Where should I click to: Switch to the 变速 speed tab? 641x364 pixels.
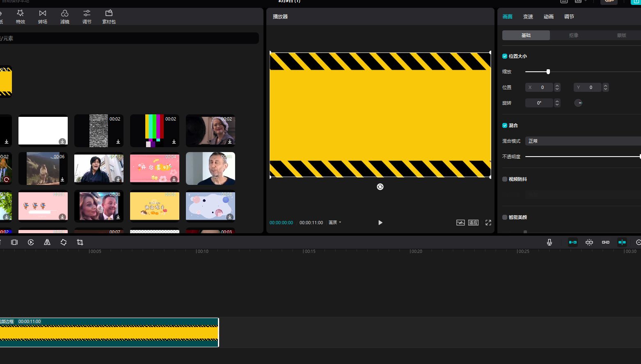click(528, 17)
